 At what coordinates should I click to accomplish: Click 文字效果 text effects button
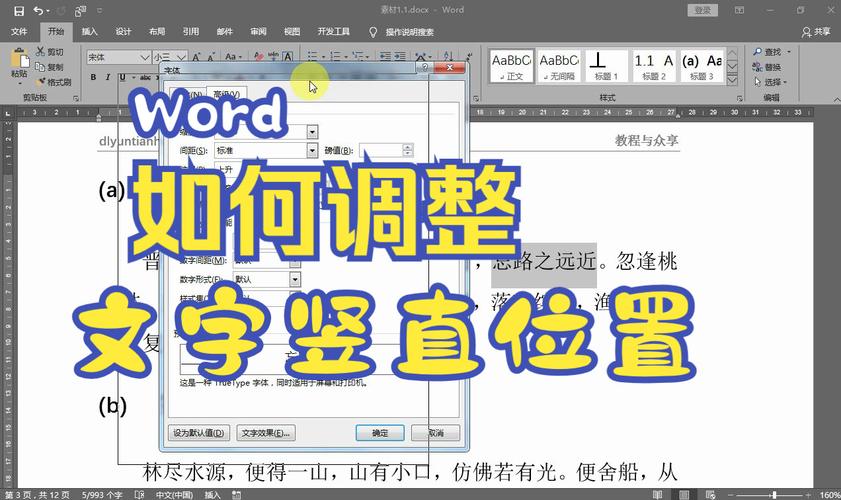click(265, 433)
